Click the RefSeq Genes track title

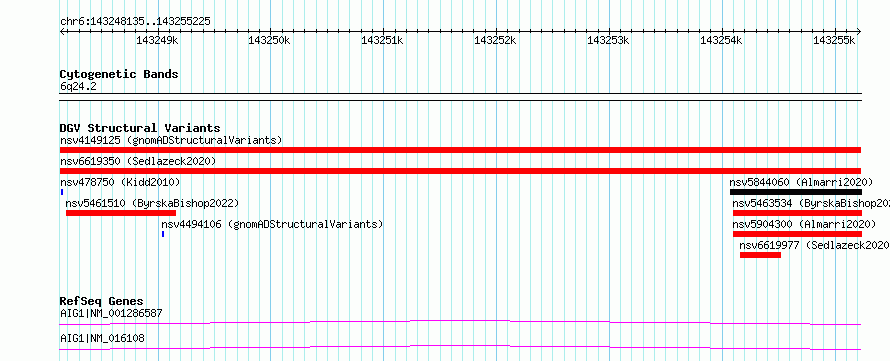coord(102,301)
